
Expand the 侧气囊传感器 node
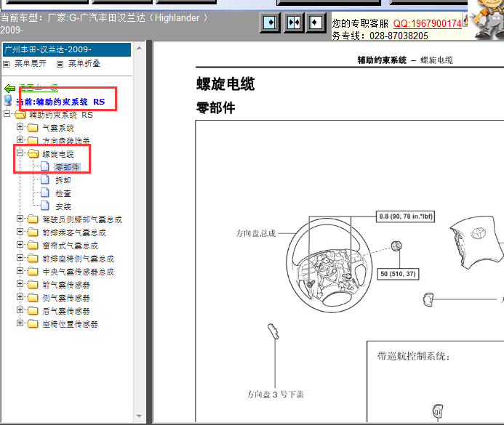click(20, 297)
